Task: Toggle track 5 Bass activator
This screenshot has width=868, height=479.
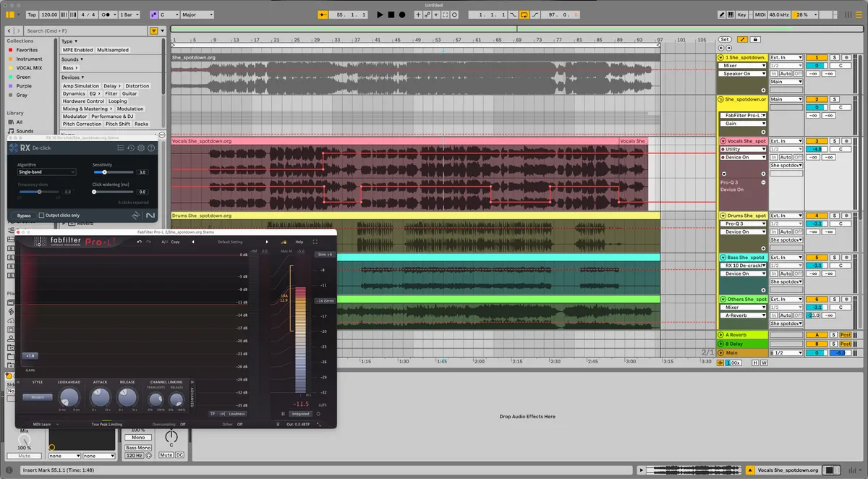Action: [817, 257]
